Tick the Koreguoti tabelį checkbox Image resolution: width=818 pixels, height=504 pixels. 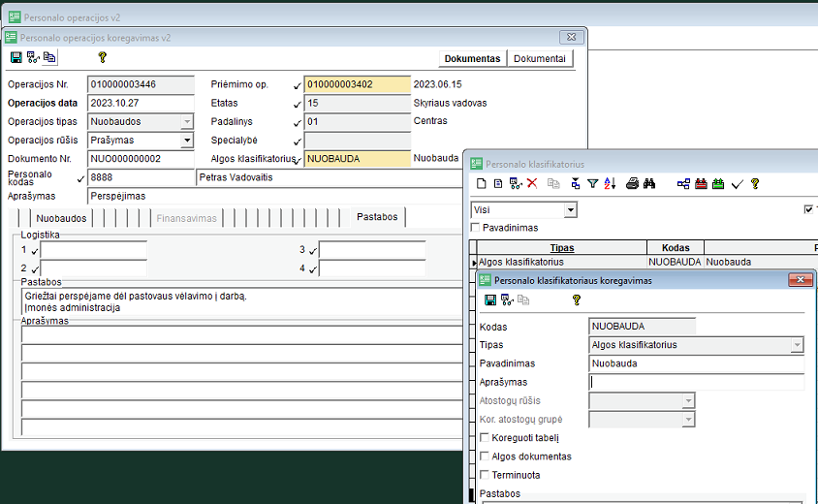coord(485,438)
